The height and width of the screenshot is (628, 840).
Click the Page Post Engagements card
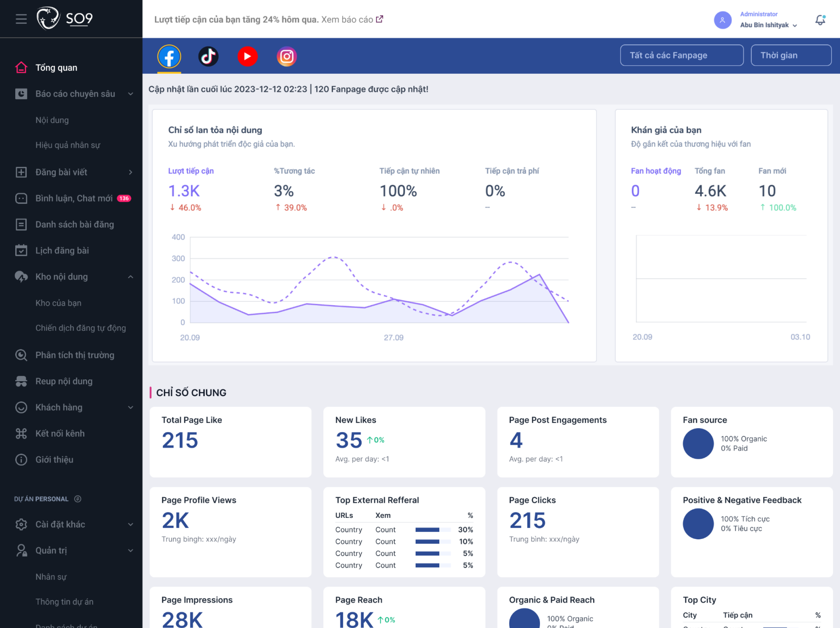click(578, 442)
